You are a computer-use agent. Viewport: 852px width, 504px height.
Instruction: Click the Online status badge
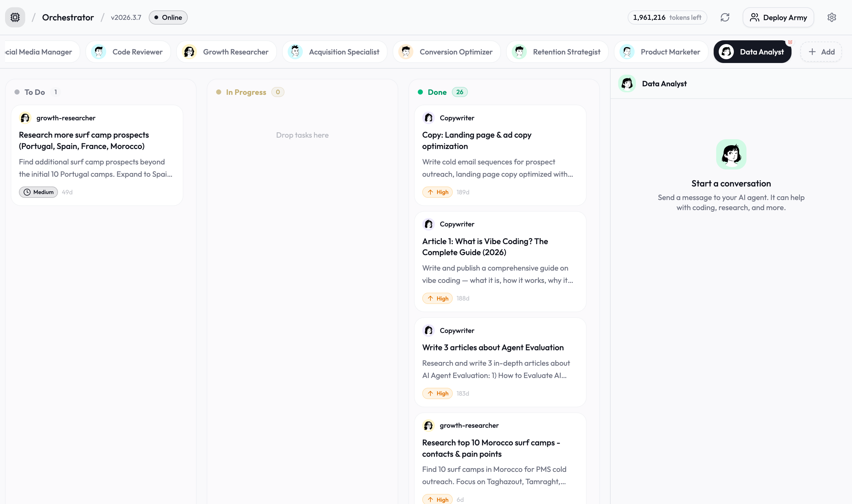[x=168, y=17]
